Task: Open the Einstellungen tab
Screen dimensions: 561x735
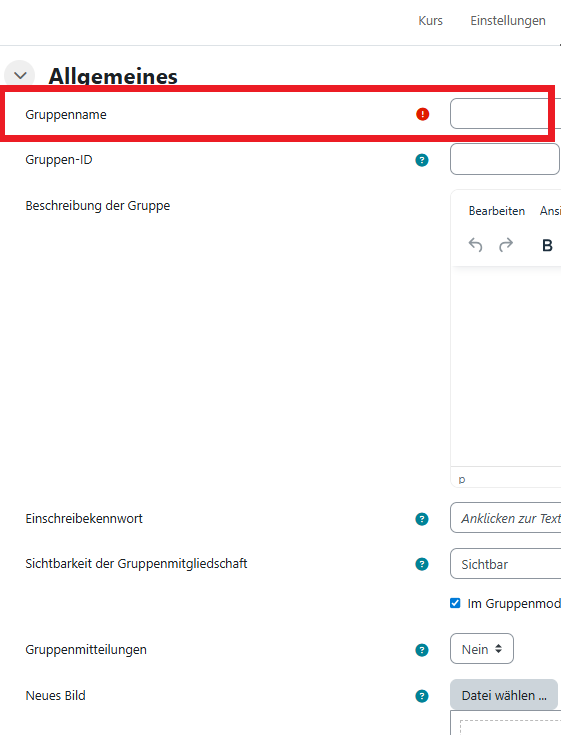Action: click(x=508, y=21)
